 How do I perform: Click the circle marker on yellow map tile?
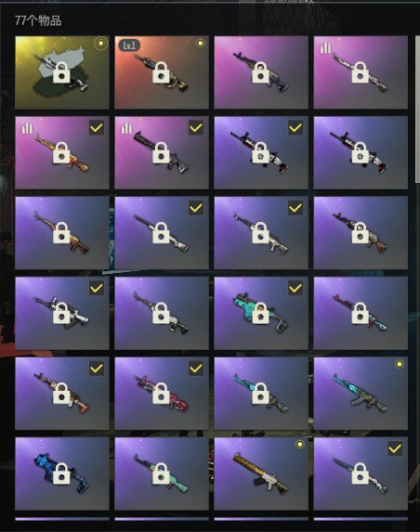(x=100, y=44)
